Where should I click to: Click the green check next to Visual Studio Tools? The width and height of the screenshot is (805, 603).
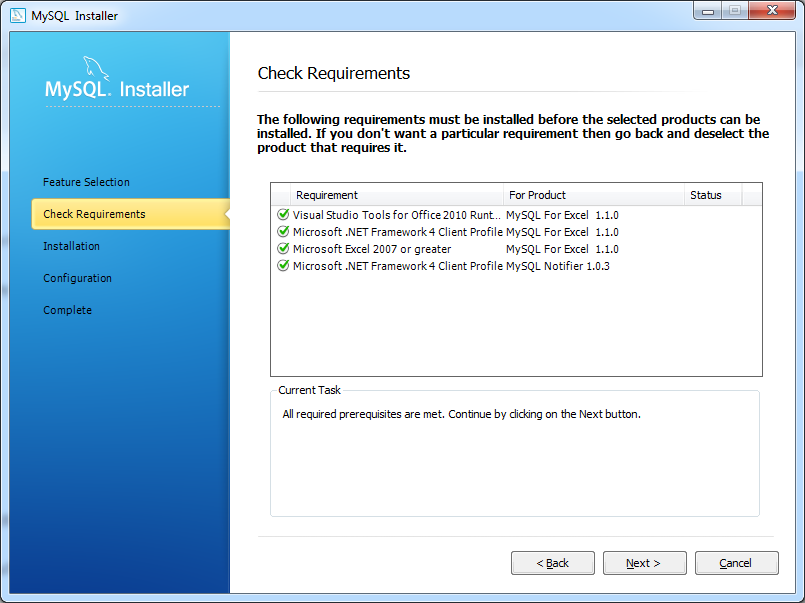[283, 215]
